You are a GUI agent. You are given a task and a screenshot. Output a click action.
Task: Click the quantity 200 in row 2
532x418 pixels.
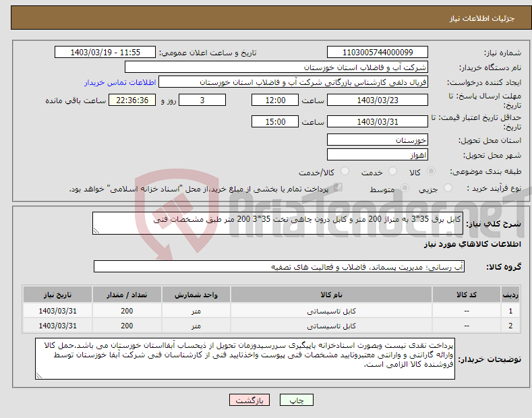click(127, 326)
